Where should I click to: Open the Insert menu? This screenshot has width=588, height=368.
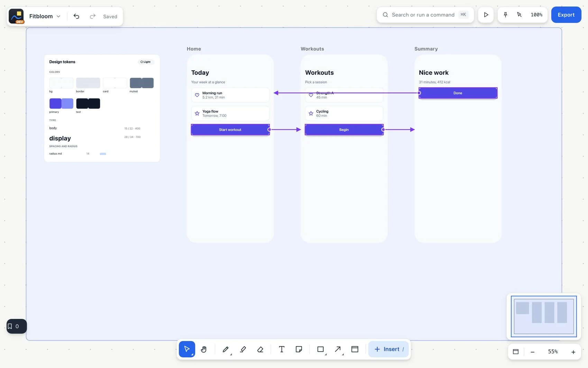pos(388,349)
